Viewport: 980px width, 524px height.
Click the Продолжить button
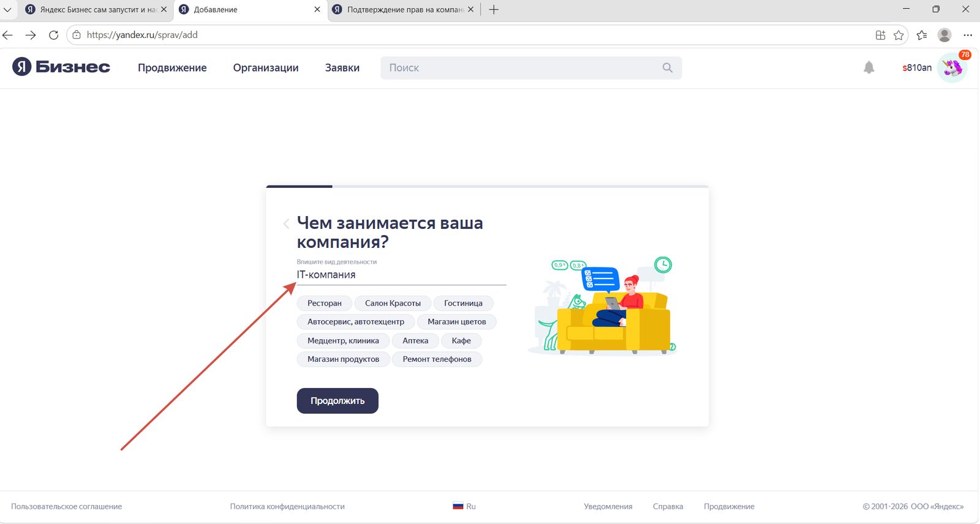point(337,401)
